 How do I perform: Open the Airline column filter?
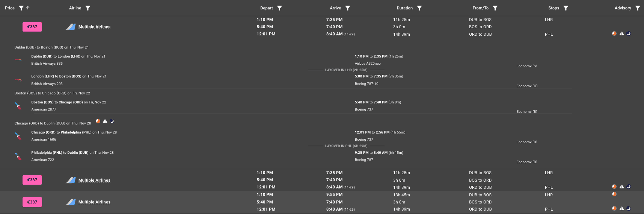coord(87,8)
